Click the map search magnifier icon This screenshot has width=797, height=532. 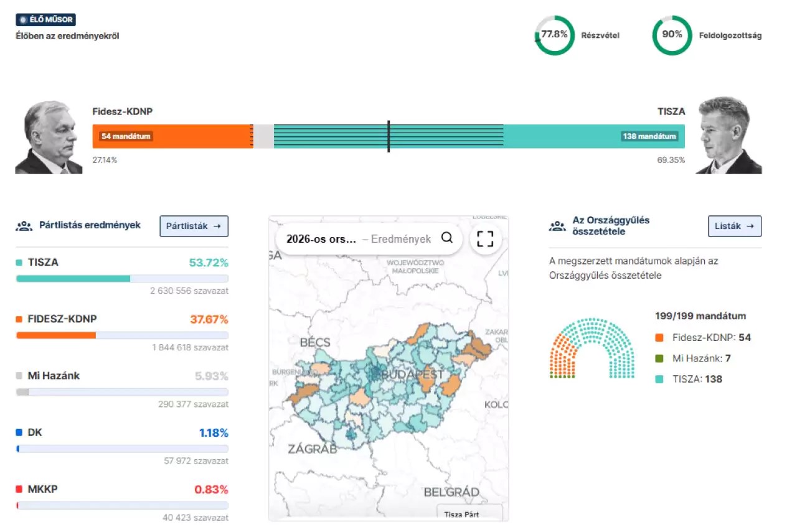point(446,238)
